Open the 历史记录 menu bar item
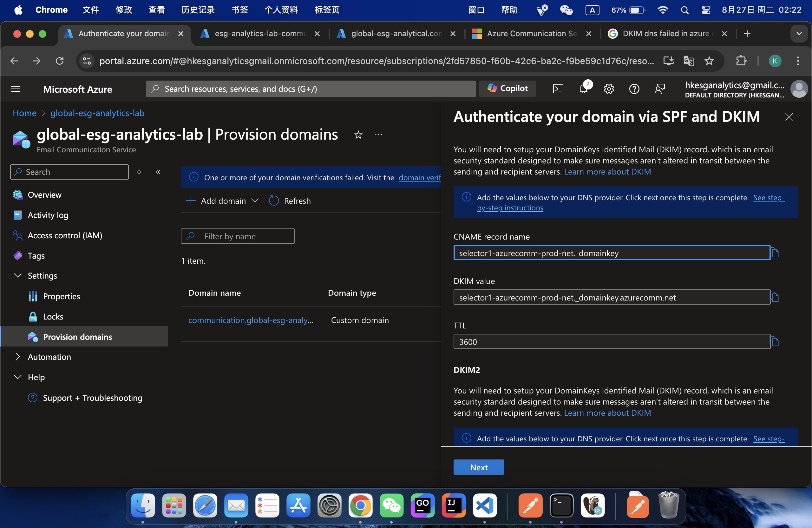812x528 pixels. pos(198,10)
